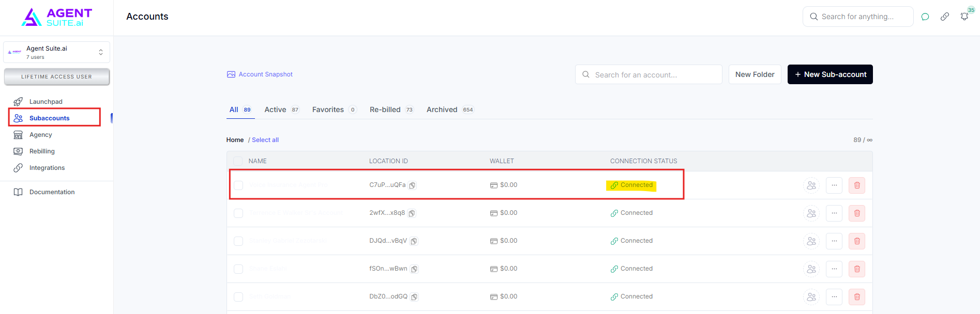Switch to the Re-billed tab
The width and height of the screenshot is (980, 314).
coord(391,109)
